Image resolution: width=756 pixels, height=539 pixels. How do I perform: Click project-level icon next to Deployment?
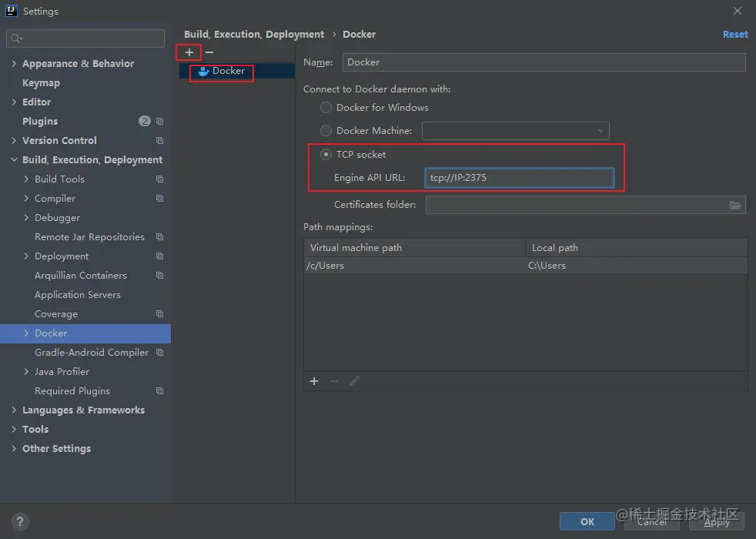point(159,256)
